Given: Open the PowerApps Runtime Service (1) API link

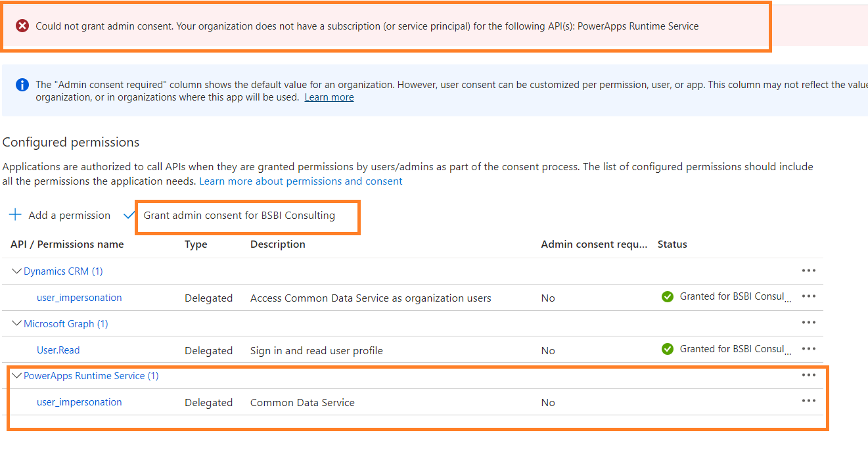Looking at the screenshot, I should point(91,376).
